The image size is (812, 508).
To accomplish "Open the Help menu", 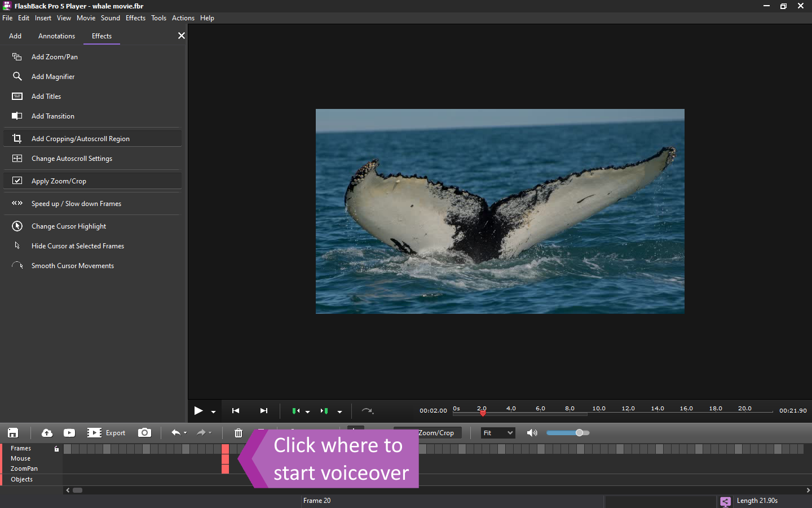I will [x=207, y=18].
